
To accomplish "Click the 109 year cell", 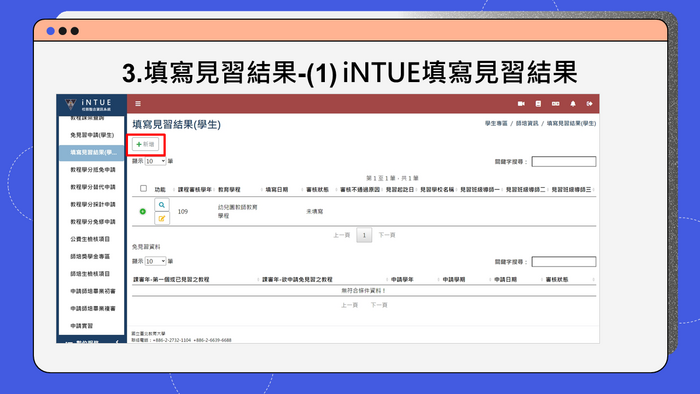I will [183, 212].
